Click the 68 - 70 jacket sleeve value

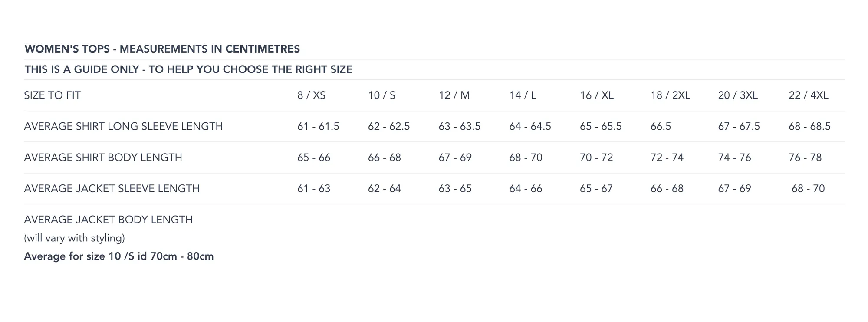pyautogui.click(x=808, y=189)
